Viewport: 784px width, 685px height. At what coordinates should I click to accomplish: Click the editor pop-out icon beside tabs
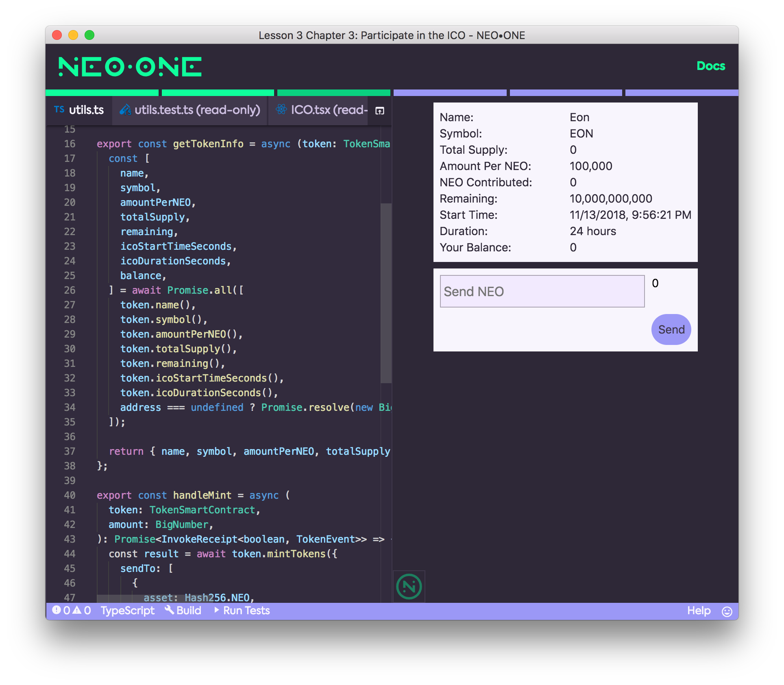[380, 111]
